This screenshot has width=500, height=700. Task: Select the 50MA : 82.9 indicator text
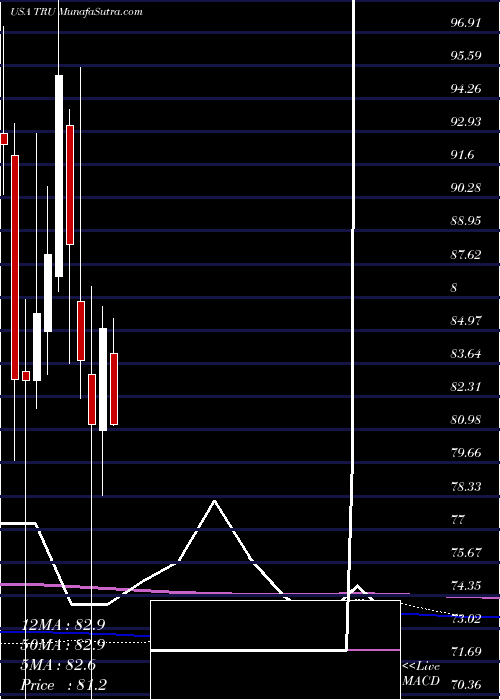click(x=63, y=645)
